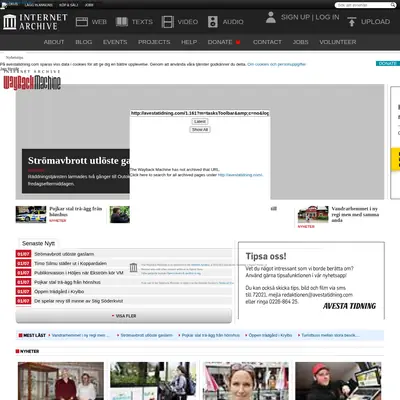
Task: Open the Video film icon
Action: [168, 22]
